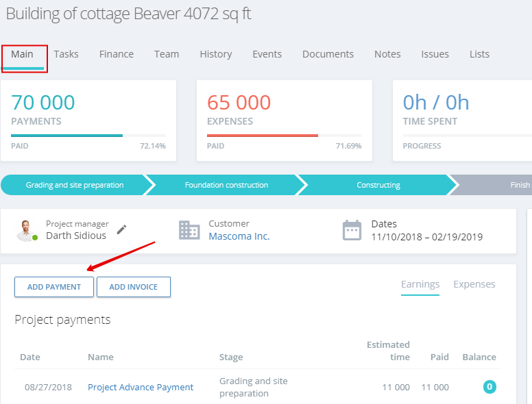Switch to the Expenses view tab

pyautogui.click(x=474, y=284)
